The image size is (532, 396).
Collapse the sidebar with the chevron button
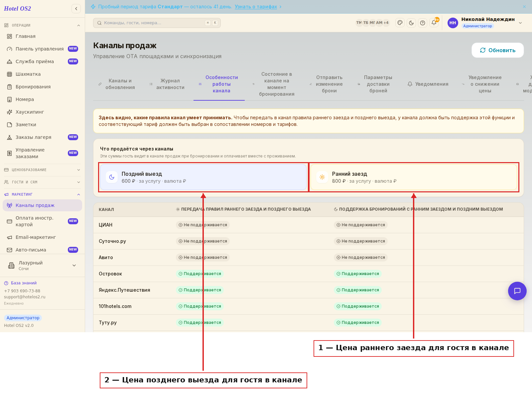(x=76, y=9)
